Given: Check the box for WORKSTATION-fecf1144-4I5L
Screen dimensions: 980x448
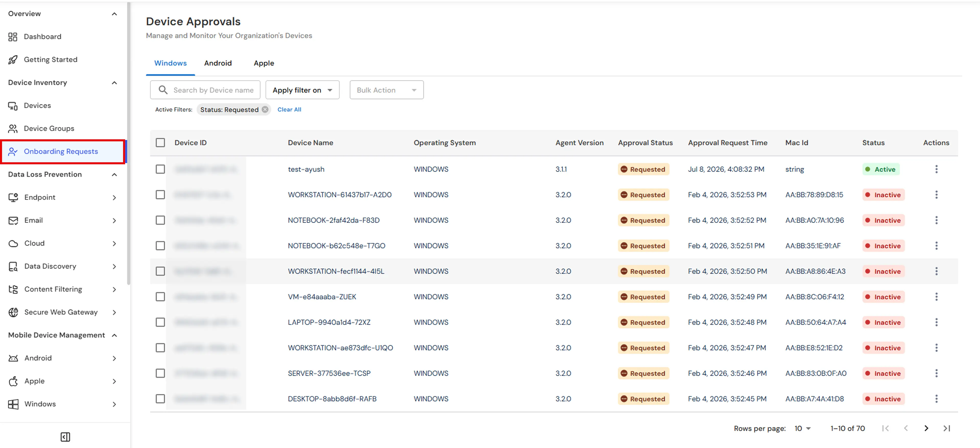Looking at the screenshot, I should click(160, 271).
